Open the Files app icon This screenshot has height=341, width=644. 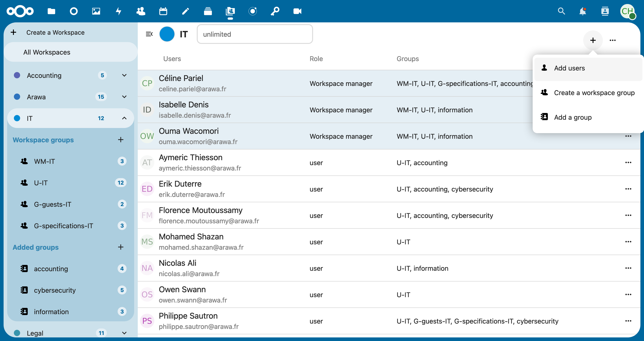coord(51,11)
